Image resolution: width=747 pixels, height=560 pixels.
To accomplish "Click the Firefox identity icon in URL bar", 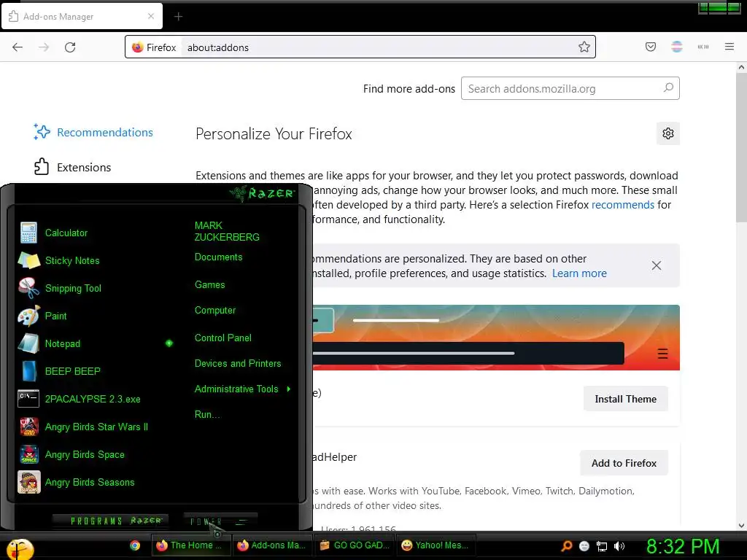I will [x=138, y=47].
